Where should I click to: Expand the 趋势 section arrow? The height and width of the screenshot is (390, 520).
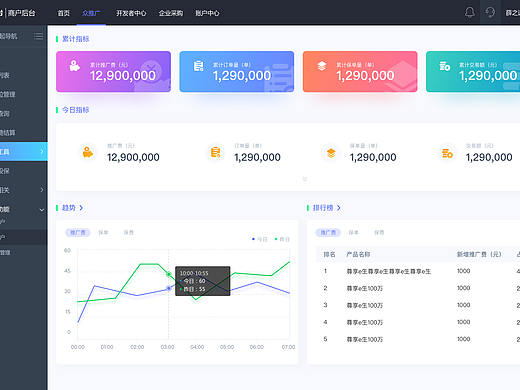coord(81,208)
